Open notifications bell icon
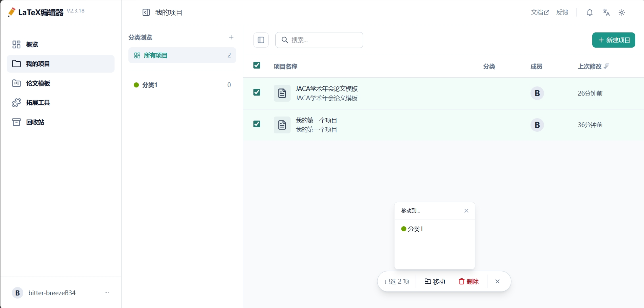Screen dimensions: 644x308 tap(590, 12)
